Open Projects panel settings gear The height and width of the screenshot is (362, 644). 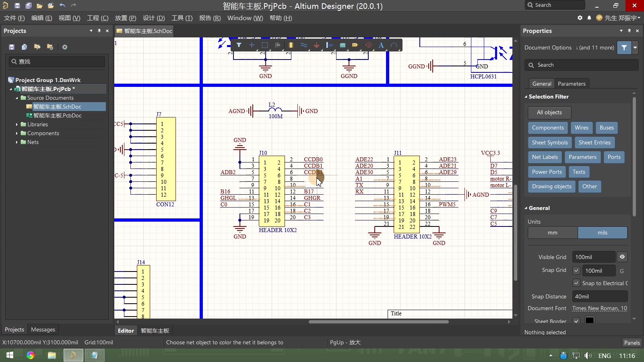coord(64,47)
